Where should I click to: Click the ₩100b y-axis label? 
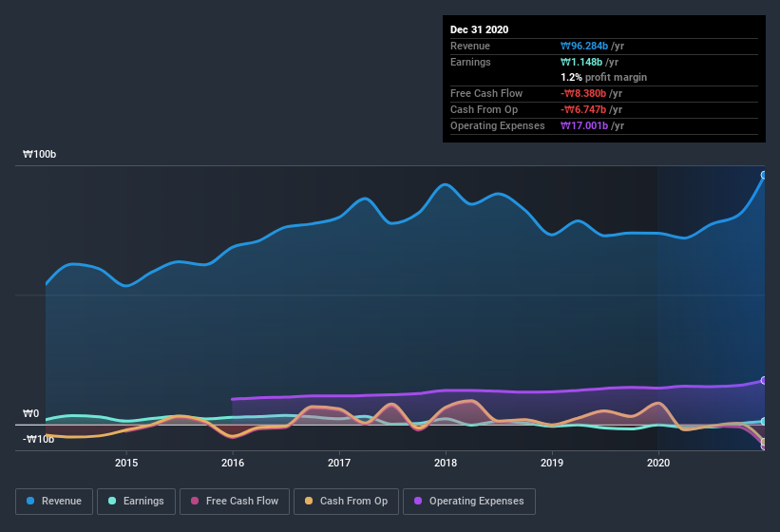coord(39,154)
